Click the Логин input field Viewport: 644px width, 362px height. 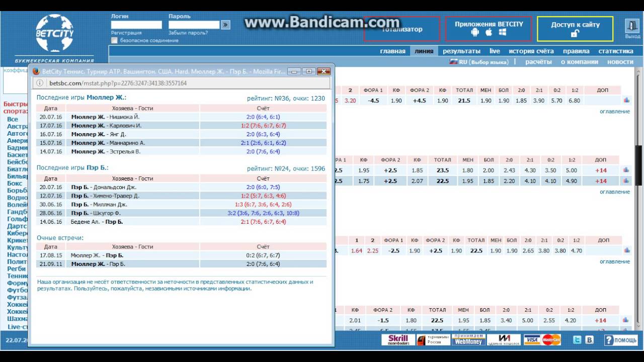136,25
